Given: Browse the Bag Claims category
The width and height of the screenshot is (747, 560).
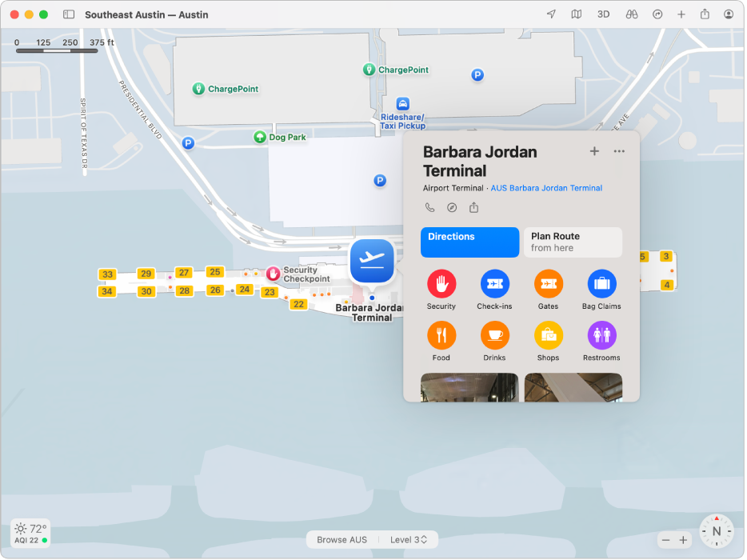Looking at the screenshot, I should pyautogui.click(x=601, y=290).
